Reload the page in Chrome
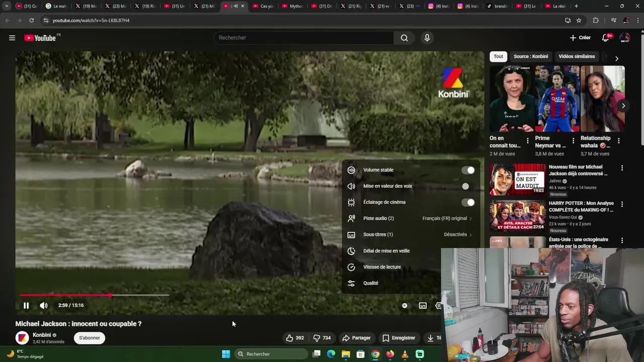644x362 pixels. (31, 20)
